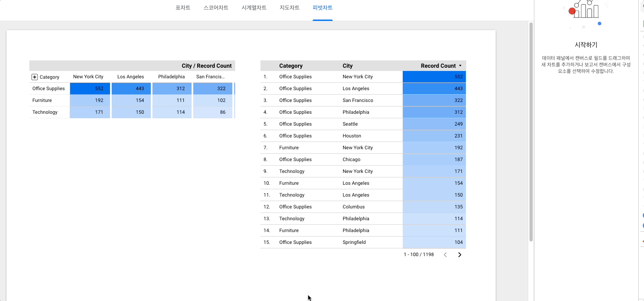Select the 피벗차트 tab
The height and width of the screenshot is (301, 644).
pyautogui.click(x=322, y=8)
